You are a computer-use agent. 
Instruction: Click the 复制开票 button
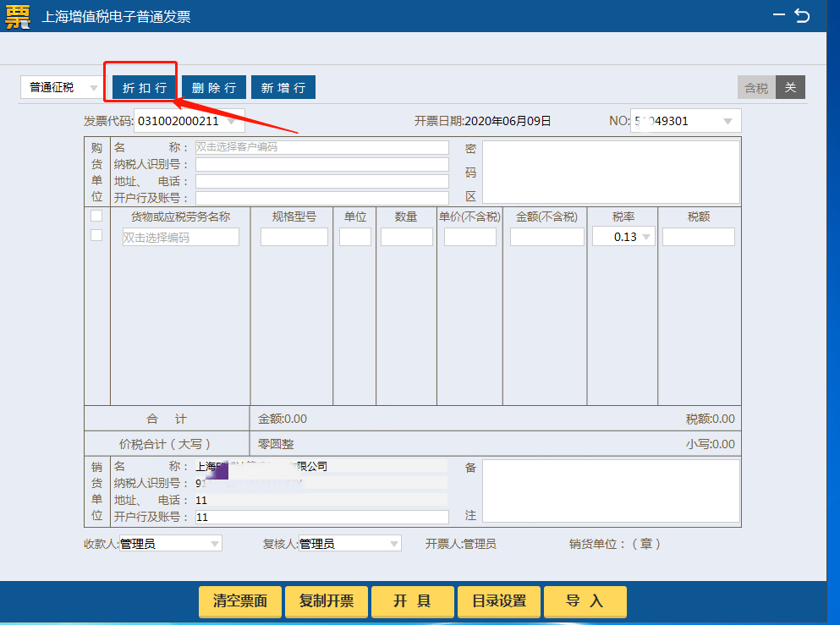[x=327, y=601]
